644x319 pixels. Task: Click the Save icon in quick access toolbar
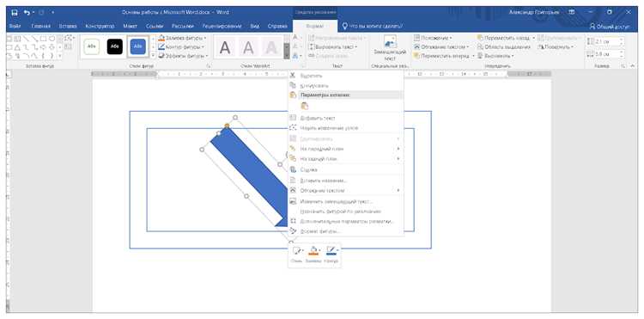tap(15, 13)
